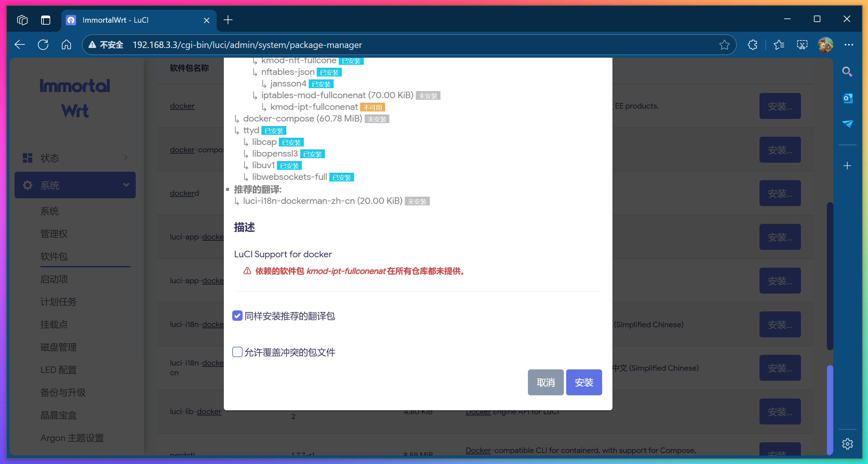This screenshot has height=464, width=868.
Task: Click the browser back navigation arrow
Action: (x=19, y=44)
